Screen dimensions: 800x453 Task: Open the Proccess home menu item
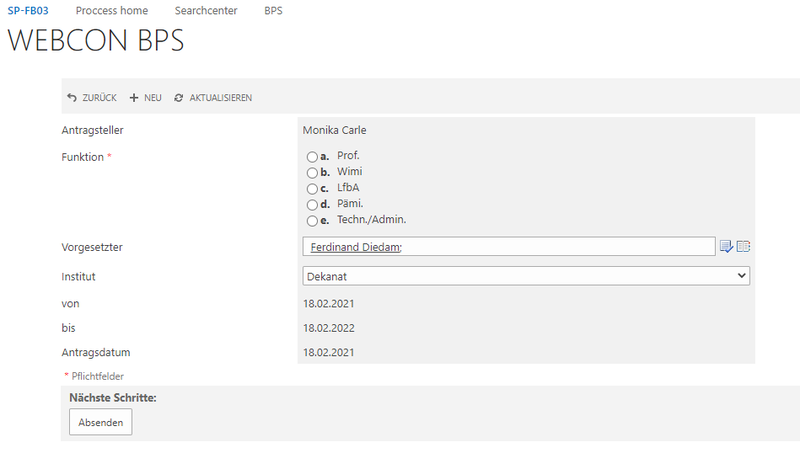tap(112, 11)
